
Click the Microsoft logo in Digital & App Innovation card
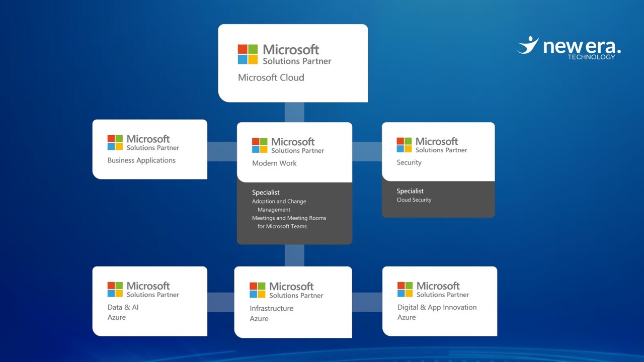tap(405, 289)
